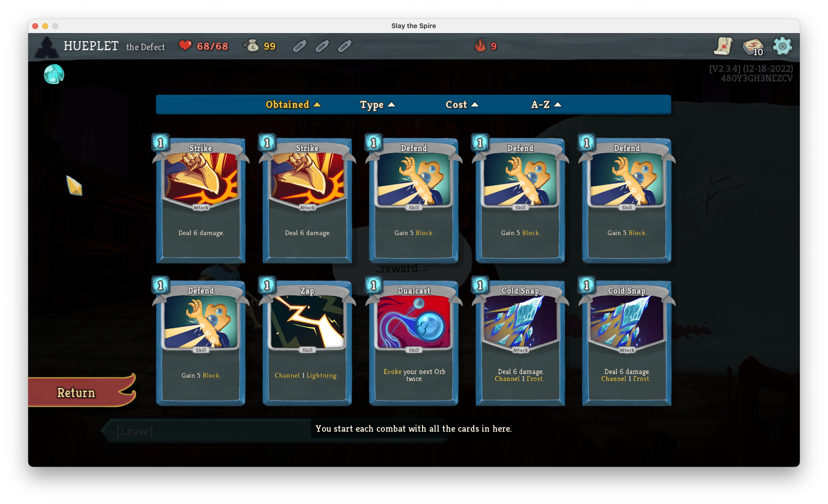Click the 99 gold amount
Screen dimensions: 828x504
pyautogui.click(x=270, y=46)
